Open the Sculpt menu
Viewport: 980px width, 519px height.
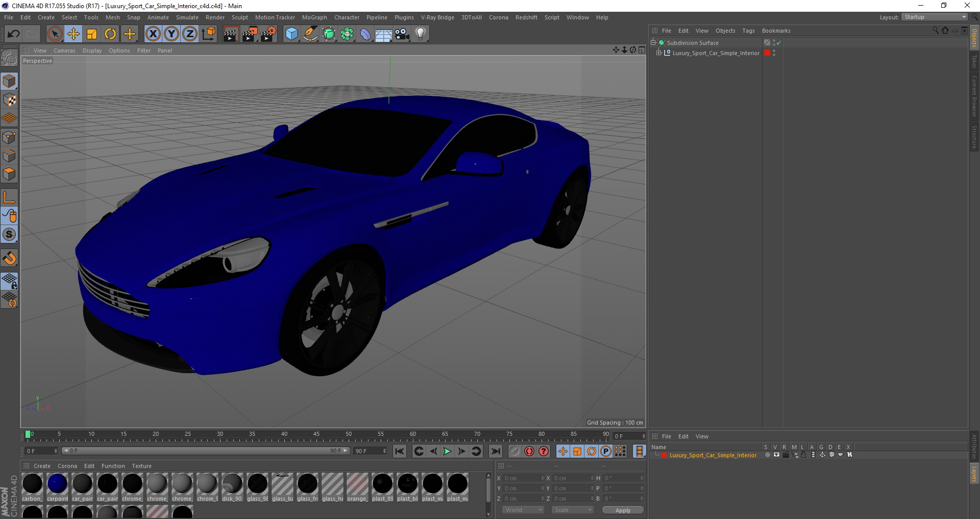click(239, 17)
